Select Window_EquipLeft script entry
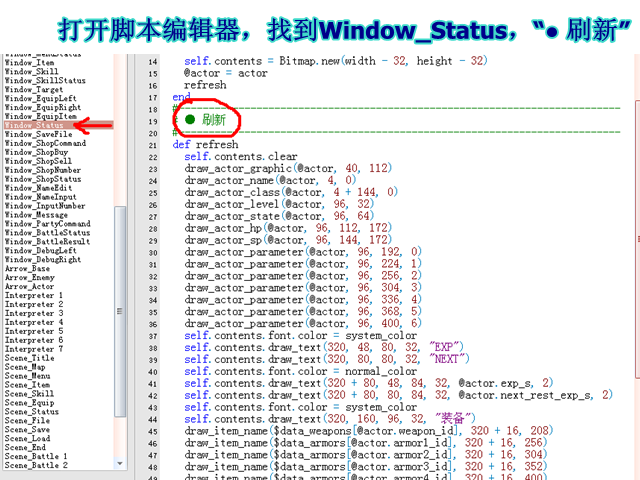The image size is (640, 480). click(40, 98)
